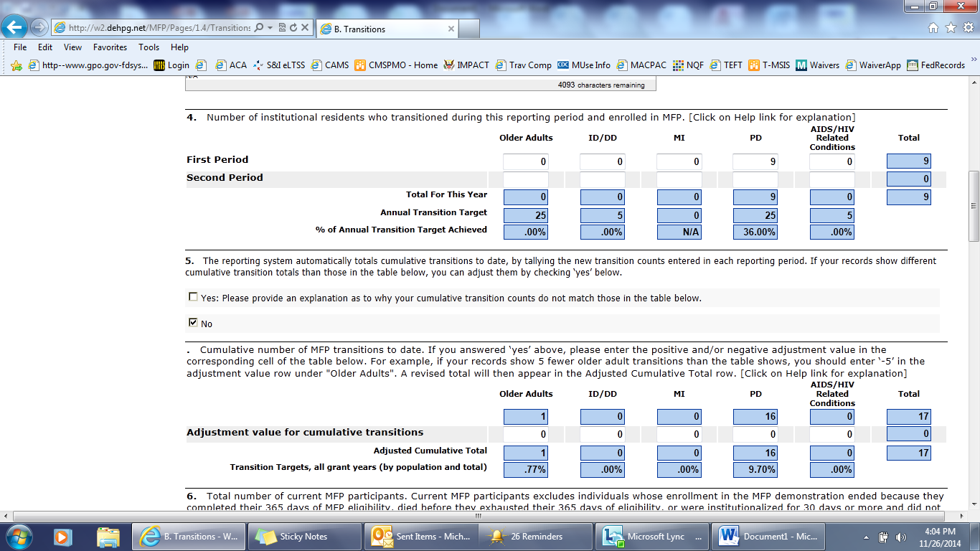Open the Favorites star in the top-right
The height and width of the screenshot is (551, 980).
[x=951, y=28]
